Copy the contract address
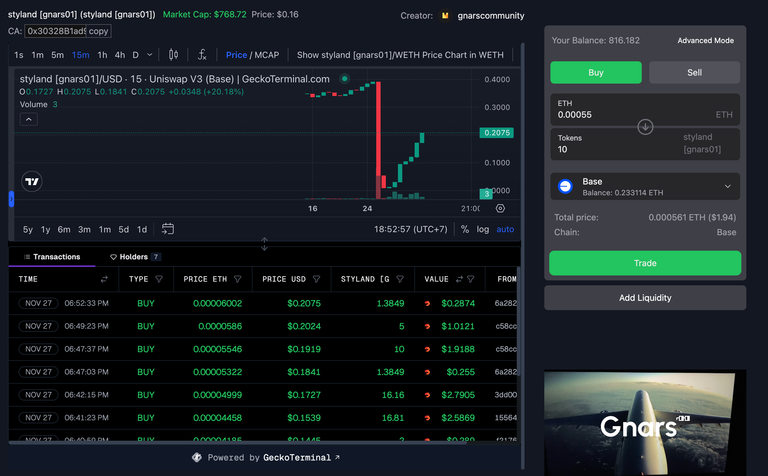768x476 pixels. tap(98, 31)
